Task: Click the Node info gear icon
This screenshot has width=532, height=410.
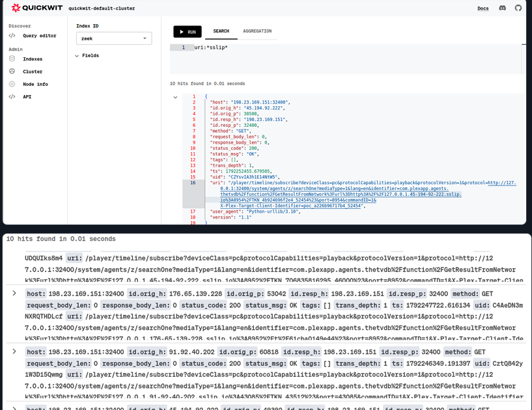Action: click(x=12, y=84)
